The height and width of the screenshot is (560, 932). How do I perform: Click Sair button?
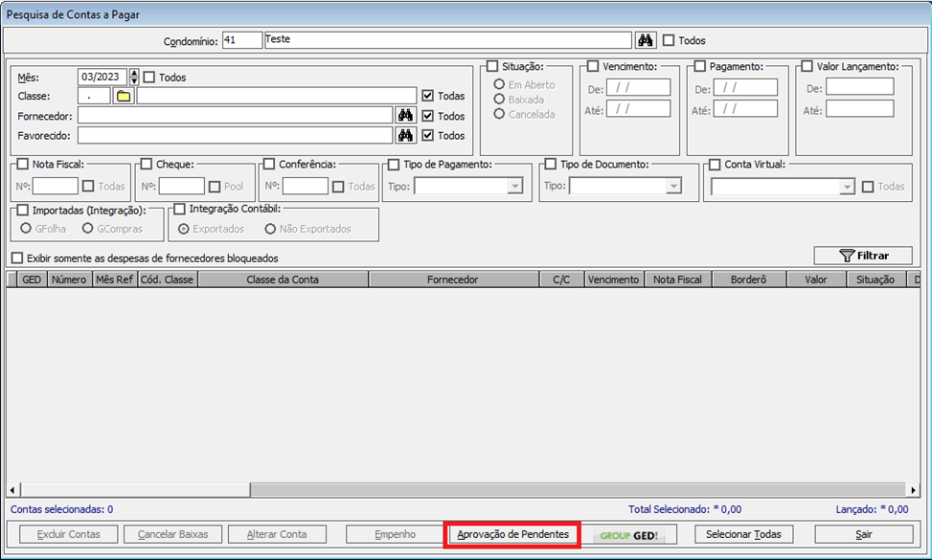tap(864, 534)
